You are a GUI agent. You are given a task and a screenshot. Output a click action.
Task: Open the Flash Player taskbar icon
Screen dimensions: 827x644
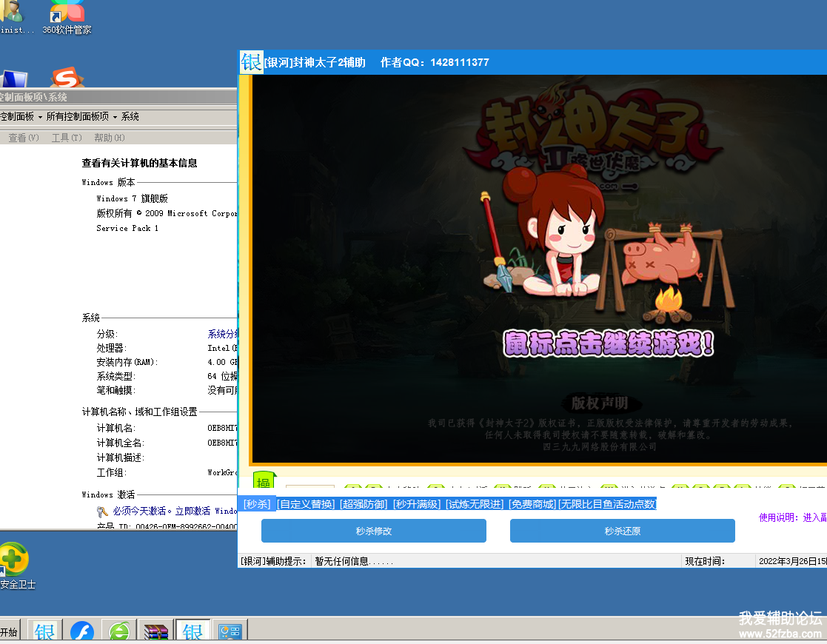coord(81,631)
